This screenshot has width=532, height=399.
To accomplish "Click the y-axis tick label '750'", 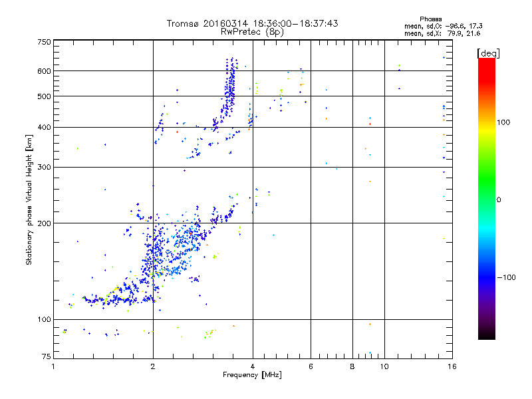I will tap(44, 42).
